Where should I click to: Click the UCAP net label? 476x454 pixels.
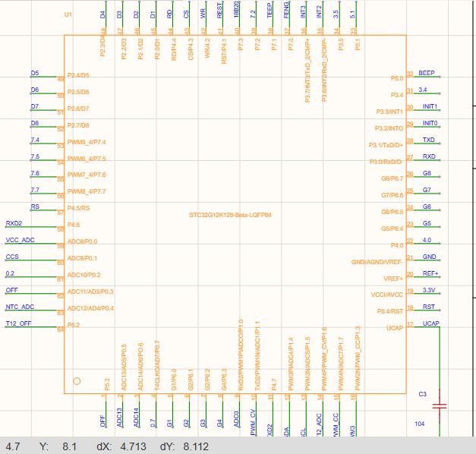point(431,323)
